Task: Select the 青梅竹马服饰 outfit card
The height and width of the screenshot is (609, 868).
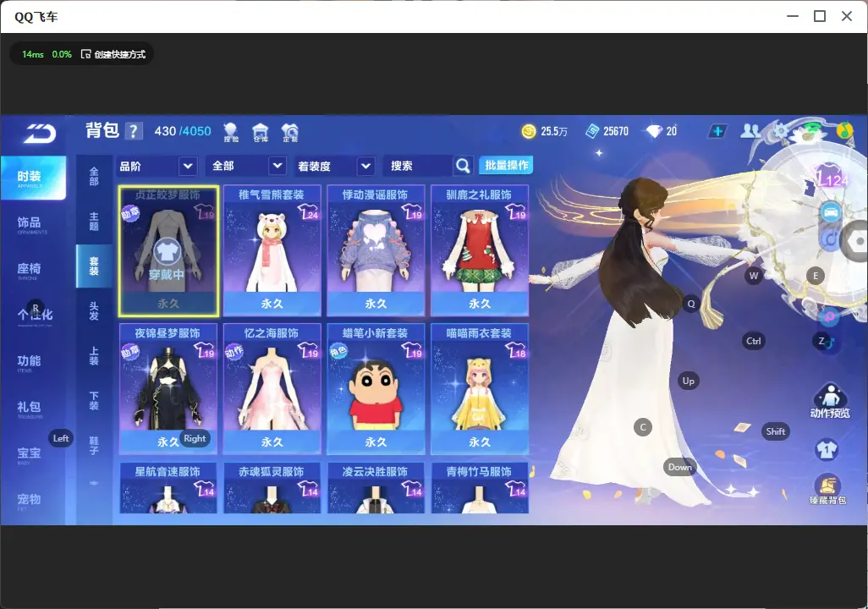Action: coord(480,488)
